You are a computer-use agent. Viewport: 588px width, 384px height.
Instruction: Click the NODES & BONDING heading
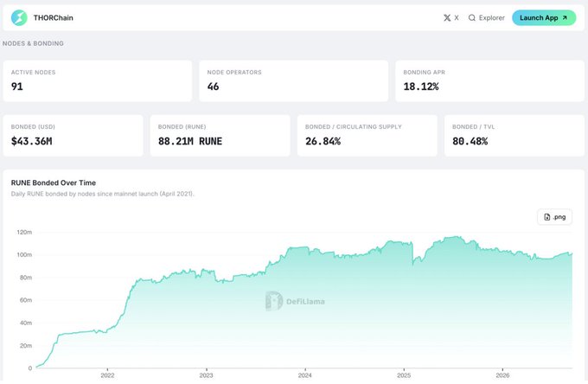tap(33, 43)
